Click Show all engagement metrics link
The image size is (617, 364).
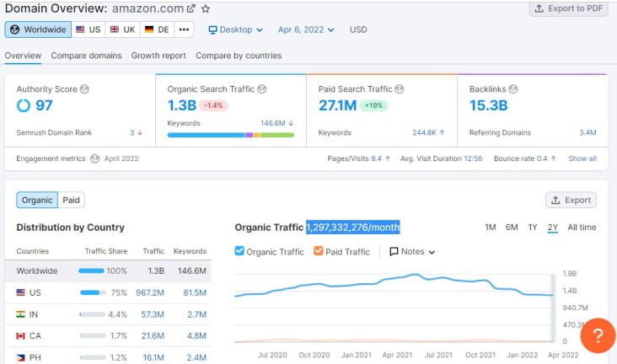coord(582,158)
